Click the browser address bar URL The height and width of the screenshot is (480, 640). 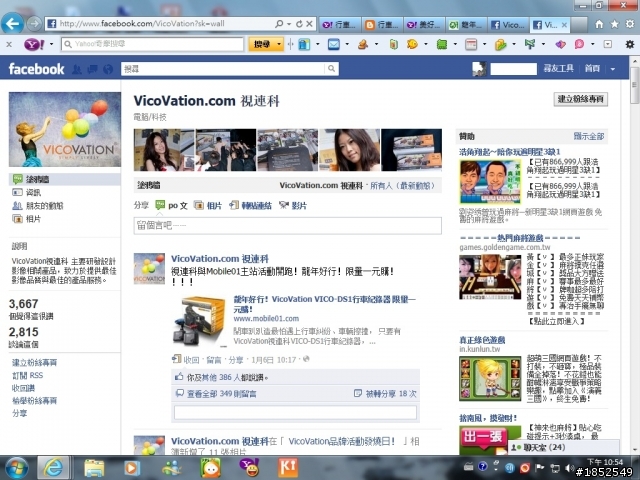142,24
